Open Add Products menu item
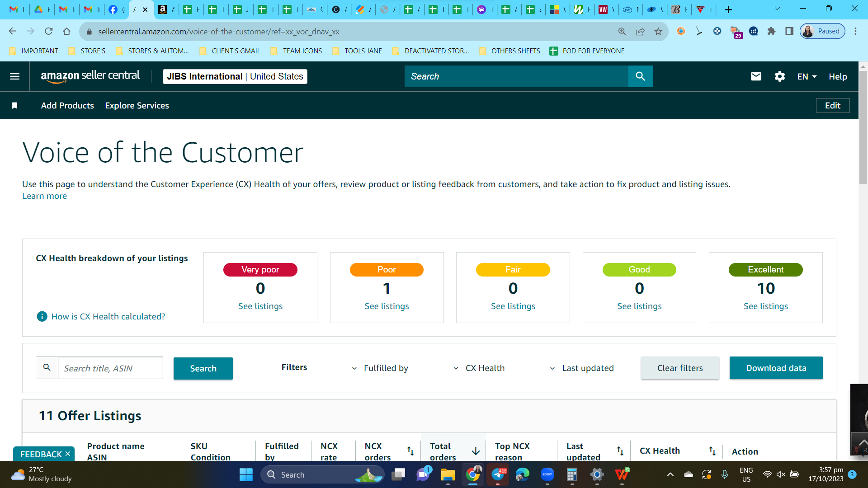The image size is (868, 488). click(x=67, y=105)
